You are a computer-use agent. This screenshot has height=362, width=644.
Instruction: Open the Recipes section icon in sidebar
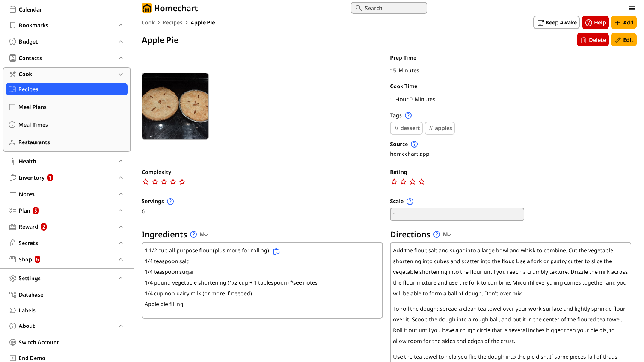click(x=12, y=89)
